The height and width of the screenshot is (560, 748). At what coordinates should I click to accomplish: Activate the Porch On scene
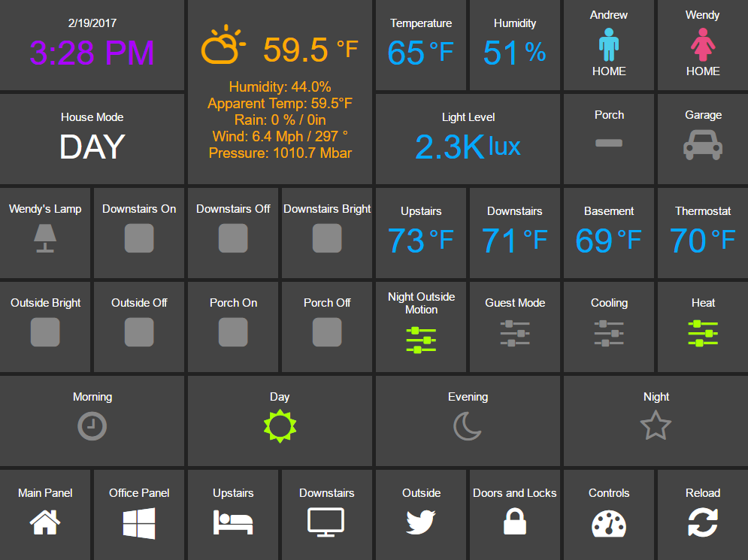click(233, 332)
